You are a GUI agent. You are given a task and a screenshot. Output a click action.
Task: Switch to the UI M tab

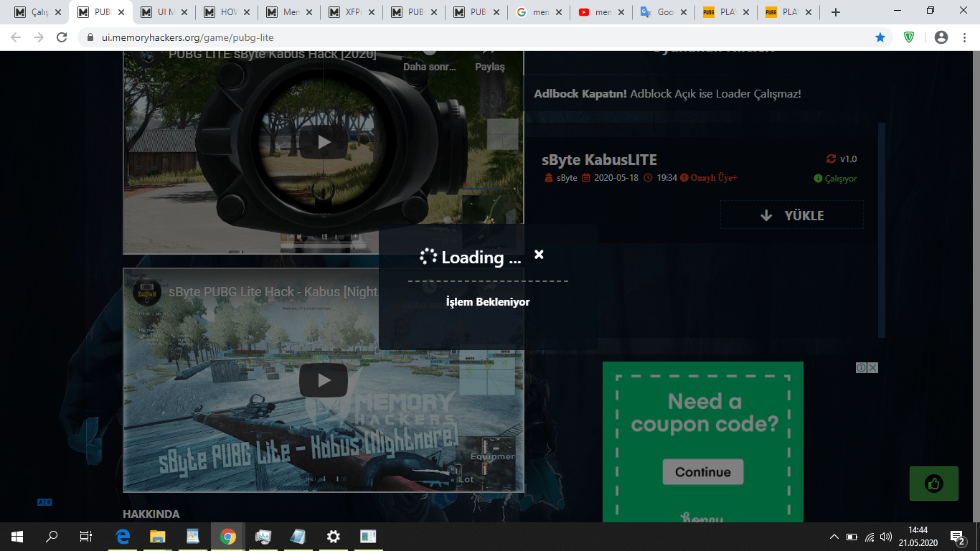point(165,12)
